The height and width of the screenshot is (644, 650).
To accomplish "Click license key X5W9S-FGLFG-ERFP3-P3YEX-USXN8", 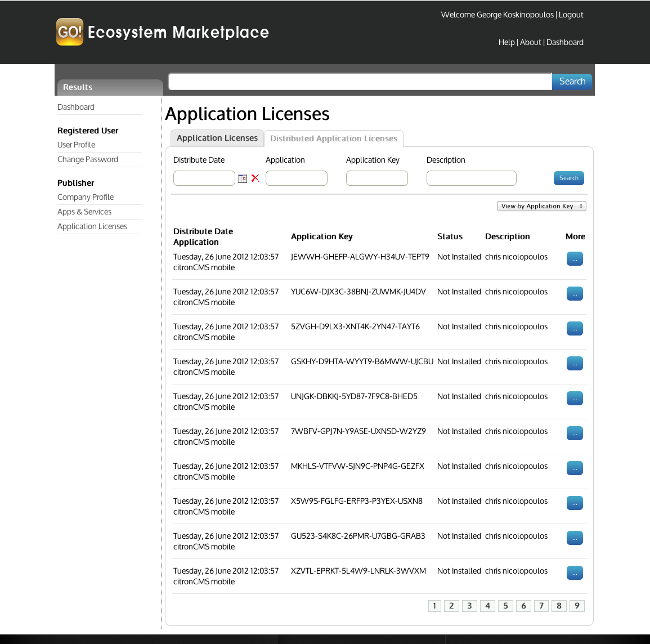I will coord(357,501).
